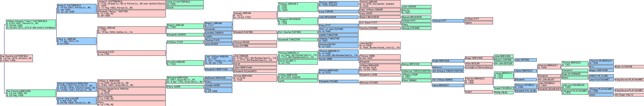Click the Drusilla HOBSON box

pyautogui.click(x=185, y=63)
